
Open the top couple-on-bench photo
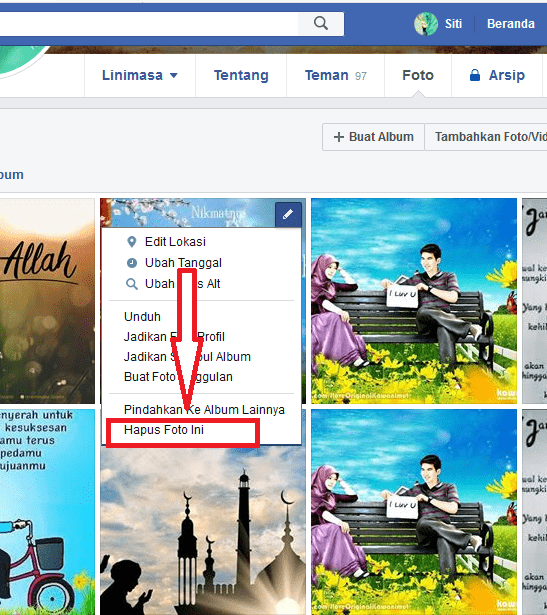(414, 301)
